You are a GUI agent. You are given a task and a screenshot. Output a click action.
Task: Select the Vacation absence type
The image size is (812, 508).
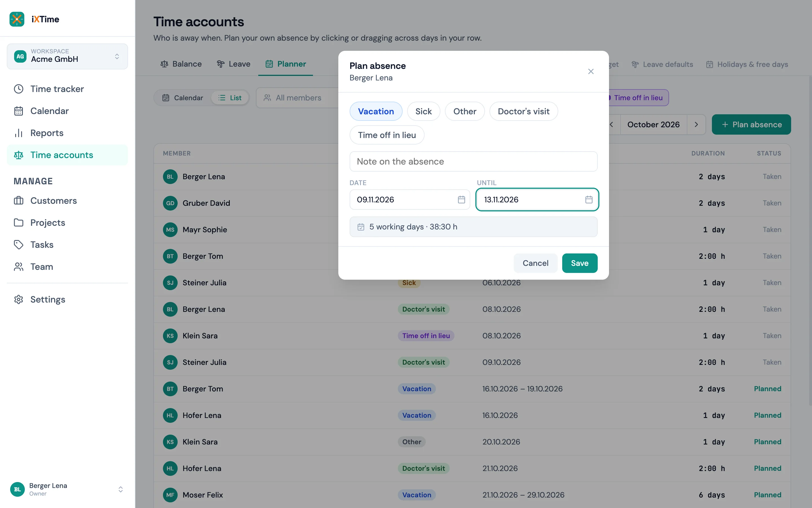click(376, 111)
